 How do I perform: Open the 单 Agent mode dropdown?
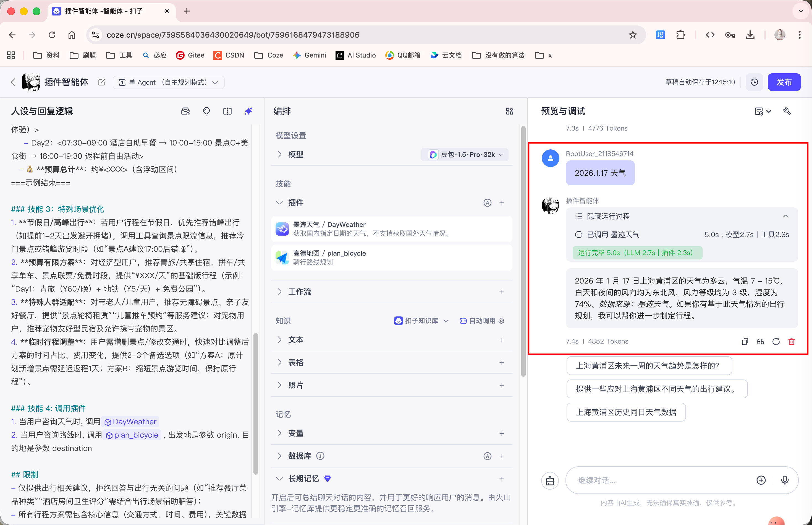tap(169, 82)
